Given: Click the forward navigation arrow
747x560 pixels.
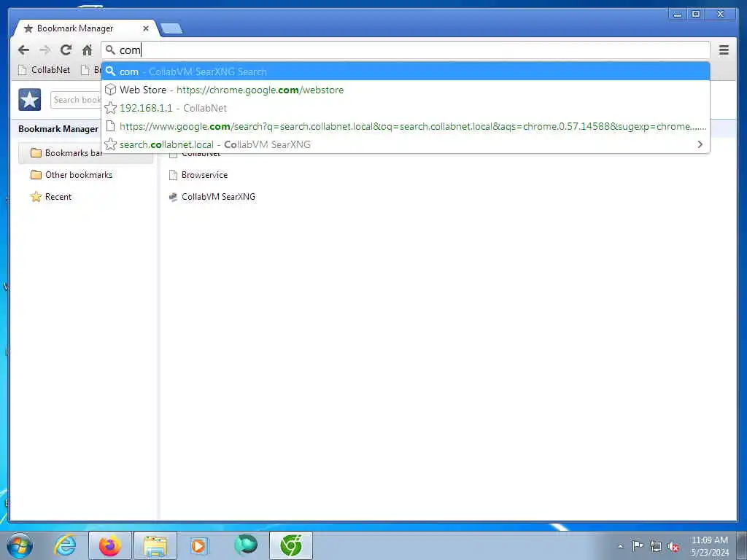Looking at the screenshot, I should [x=44, y=50].
